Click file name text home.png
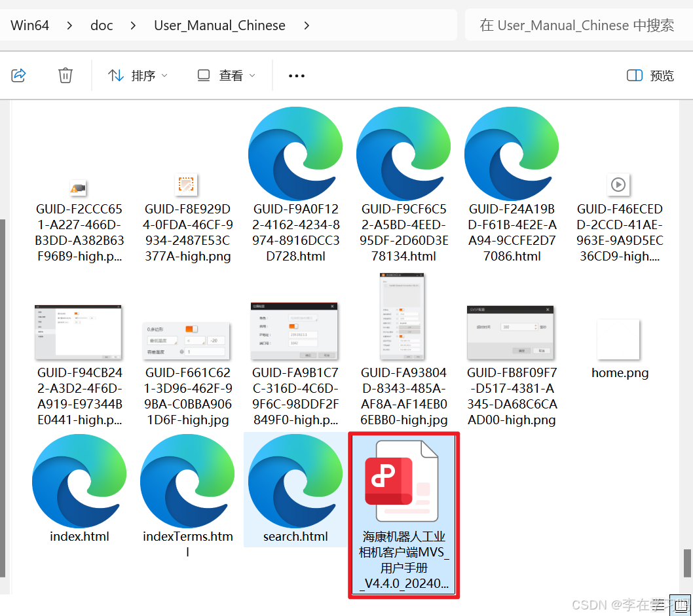693x616 pixels. pyautogui.click(x=620, y=373)
